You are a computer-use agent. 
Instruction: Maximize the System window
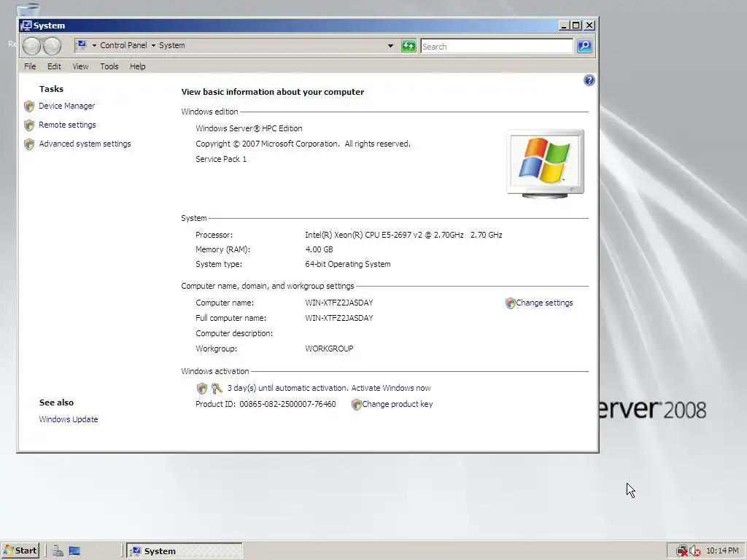pyautogui.click(x=576, y=26)
